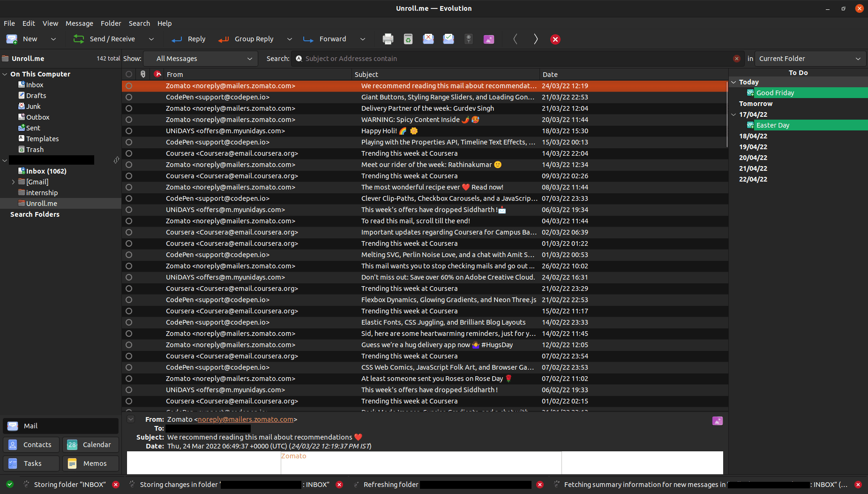
Task: Collapse the 17/04/22 section in To Do
Action: [733, 114]
